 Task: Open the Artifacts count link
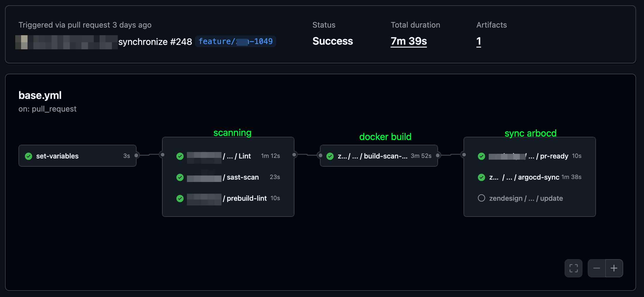[478, 41]
